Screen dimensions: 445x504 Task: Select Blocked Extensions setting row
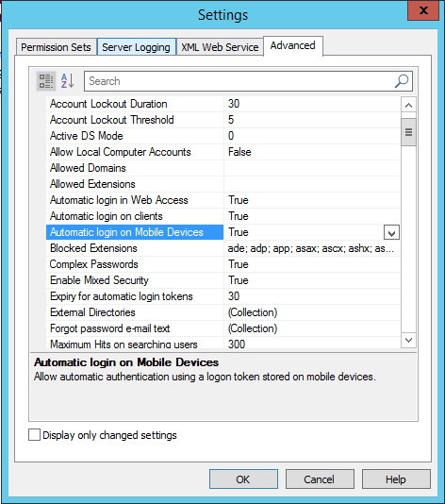pyautogui.click(x=223, y=248)
